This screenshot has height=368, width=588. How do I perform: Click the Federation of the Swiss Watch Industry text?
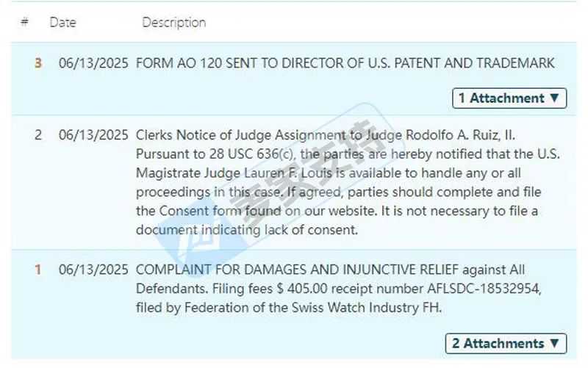[312, 308]
